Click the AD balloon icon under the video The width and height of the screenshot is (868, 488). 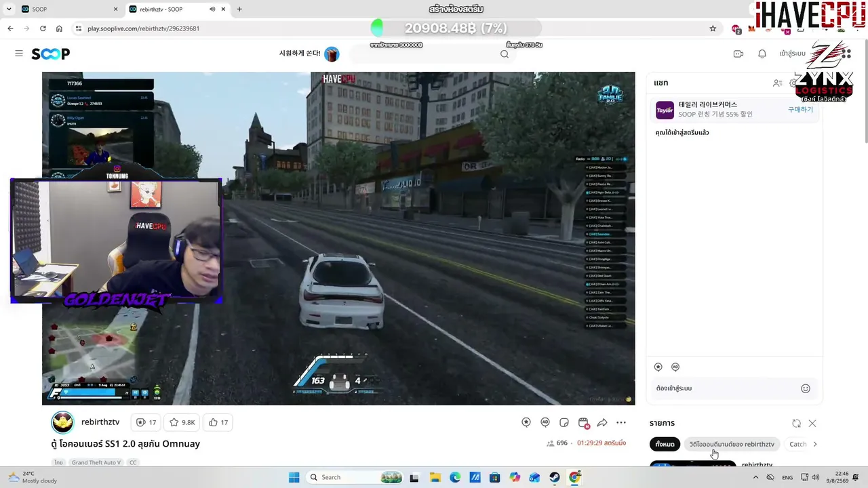click(x=545, y=422)
